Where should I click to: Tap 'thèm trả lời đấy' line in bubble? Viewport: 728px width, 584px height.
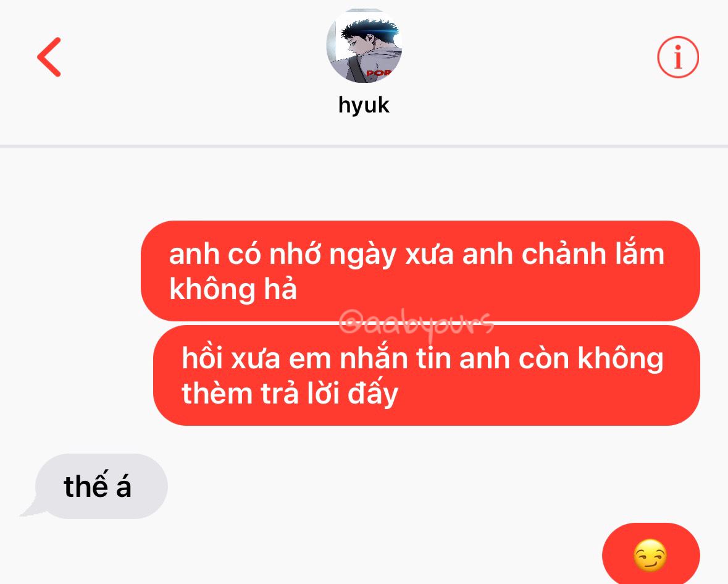[x=290, y=394]
